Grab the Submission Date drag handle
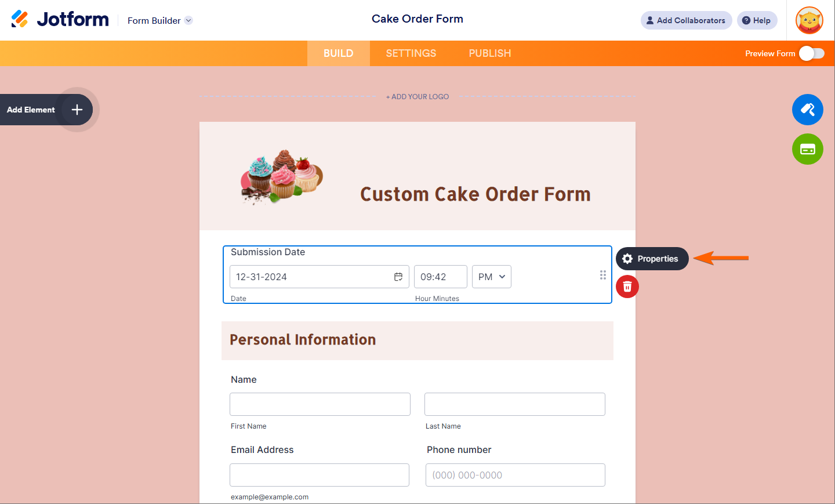Viewport: 835px width, 504px height. pyautogui.click(x=603, y=275)
